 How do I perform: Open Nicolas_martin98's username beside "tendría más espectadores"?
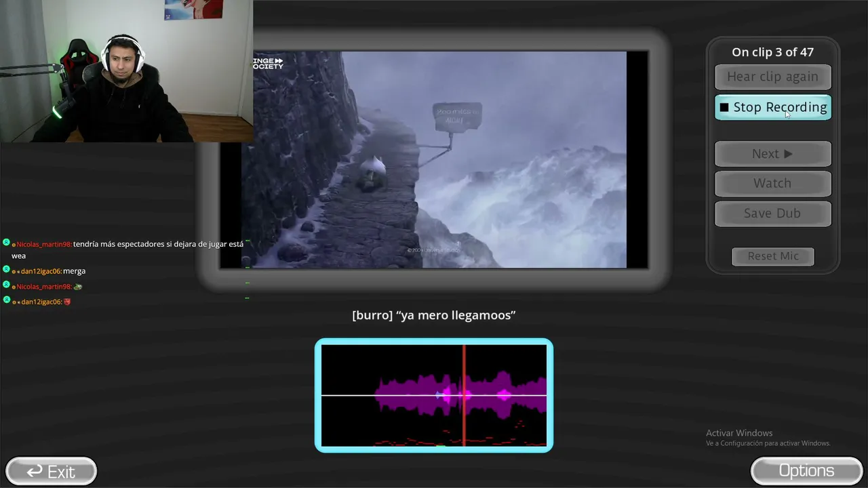(x=43, y=244)
